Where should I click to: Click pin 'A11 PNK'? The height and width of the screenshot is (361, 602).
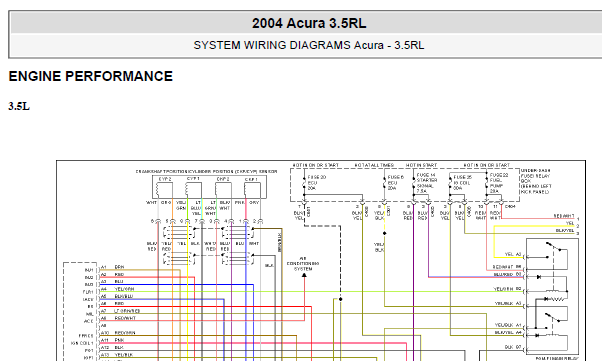pyautogui.click(x=112, y=340)
